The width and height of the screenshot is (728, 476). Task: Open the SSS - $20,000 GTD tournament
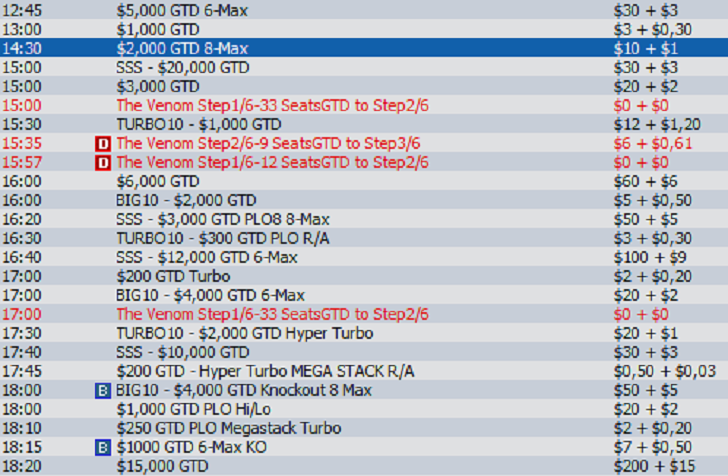[x=183, y=68]
